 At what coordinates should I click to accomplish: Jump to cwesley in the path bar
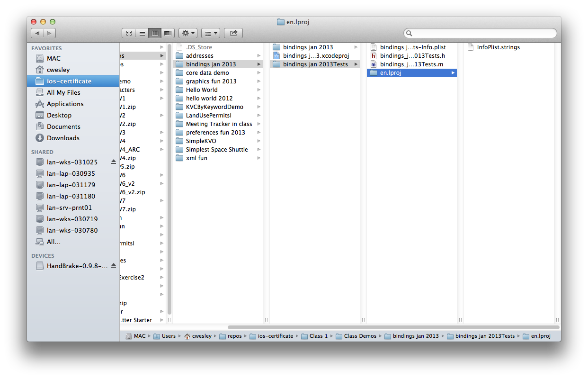(x=198, y=336)
